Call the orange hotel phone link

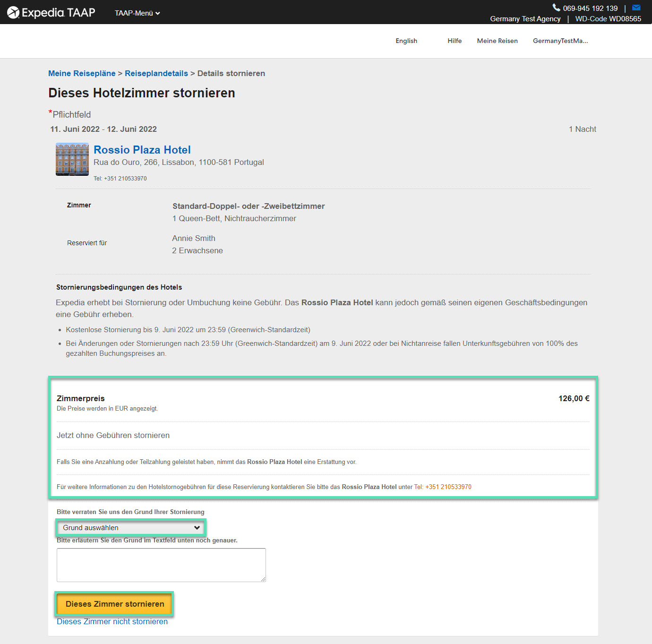tap(443, 487)
